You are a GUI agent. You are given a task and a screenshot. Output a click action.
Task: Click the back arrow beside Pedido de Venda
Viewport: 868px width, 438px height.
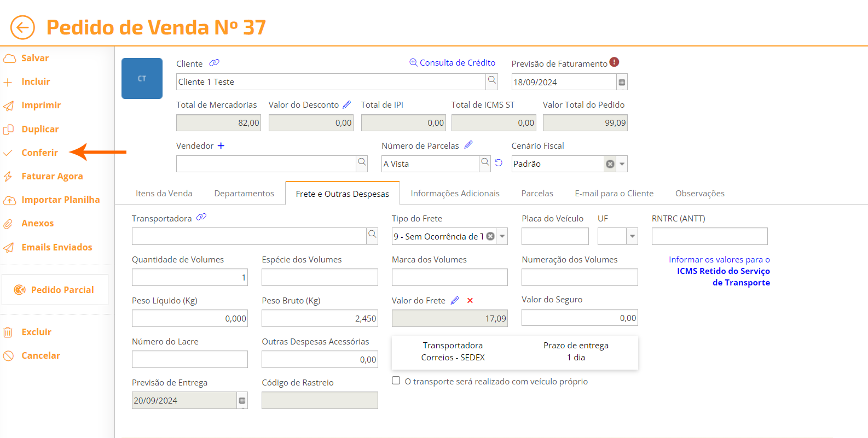click(x=22, y=27)
